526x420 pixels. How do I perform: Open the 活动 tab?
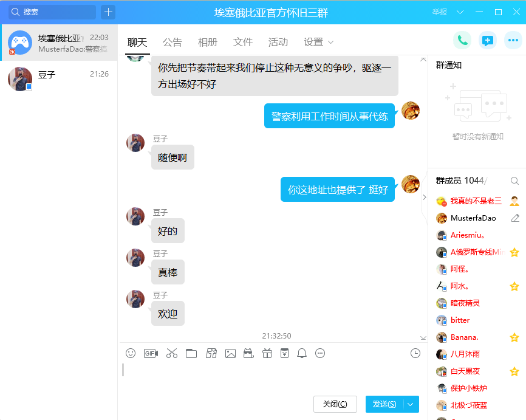278,43
